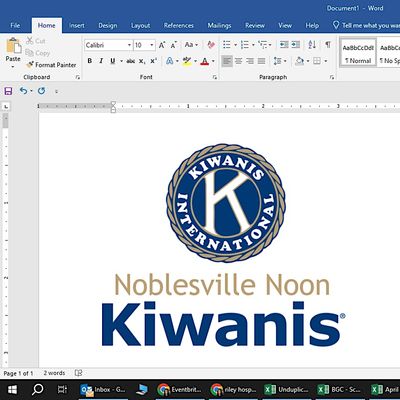Open the font size dropdown

(152, 45)
